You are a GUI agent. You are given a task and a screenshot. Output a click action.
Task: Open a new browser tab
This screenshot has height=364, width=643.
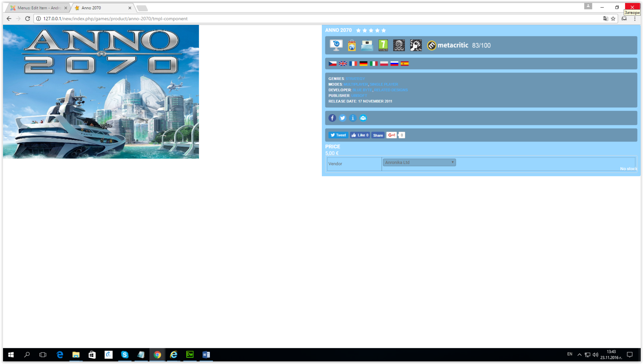[x=142, y=8]
